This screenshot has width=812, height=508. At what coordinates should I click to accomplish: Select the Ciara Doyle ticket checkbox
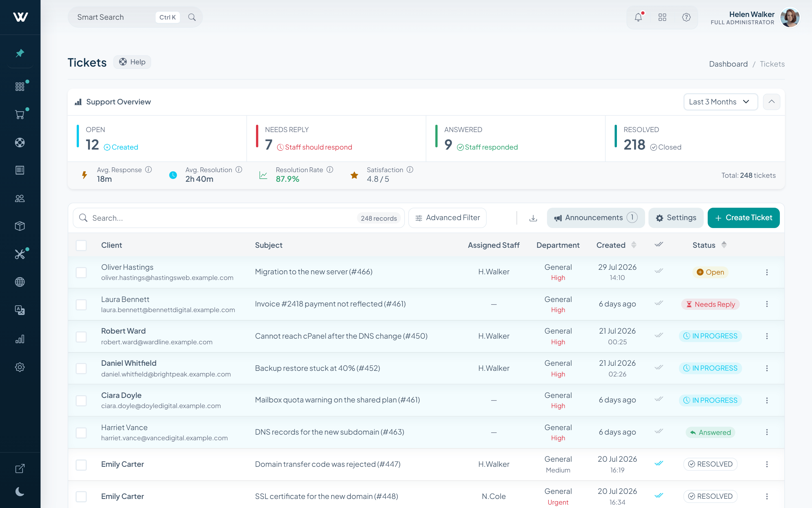81,400
